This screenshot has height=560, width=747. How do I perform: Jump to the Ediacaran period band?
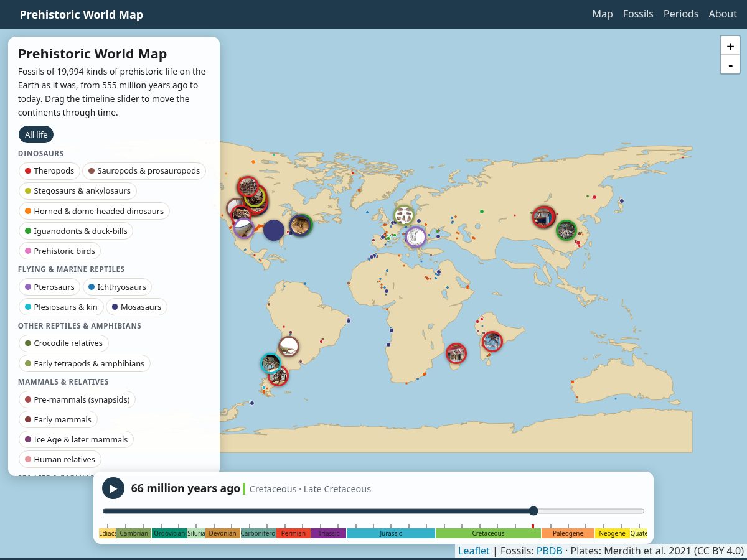coord(108,533)
